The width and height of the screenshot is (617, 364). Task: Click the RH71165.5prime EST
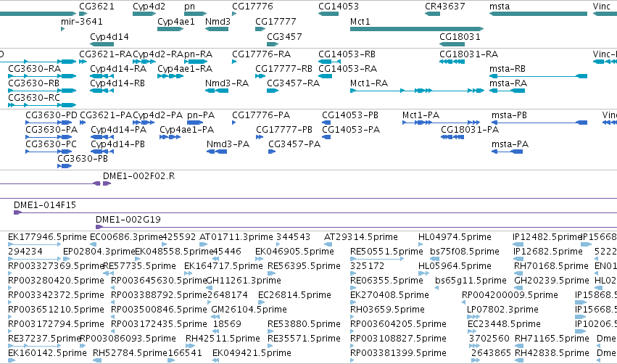pyautogui.click(x=519, y=346)
